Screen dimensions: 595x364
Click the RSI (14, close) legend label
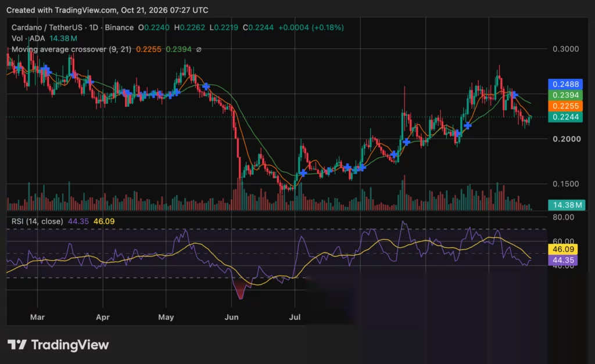37,221
